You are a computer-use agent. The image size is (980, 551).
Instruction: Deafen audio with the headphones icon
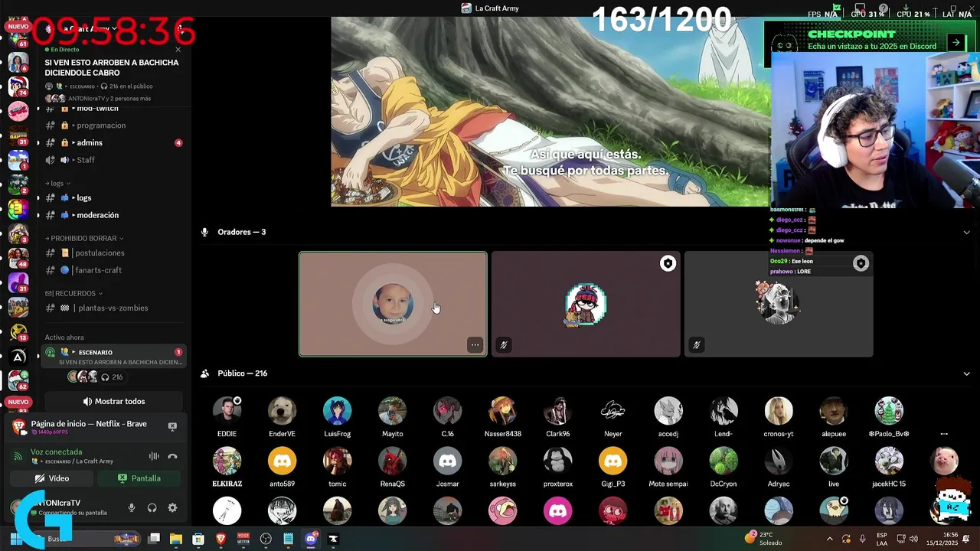click(152, 507)
